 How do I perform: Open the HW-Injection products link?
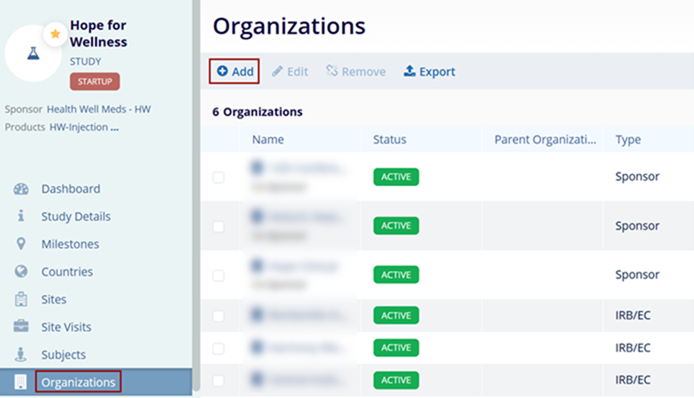(x=84, y=128)
